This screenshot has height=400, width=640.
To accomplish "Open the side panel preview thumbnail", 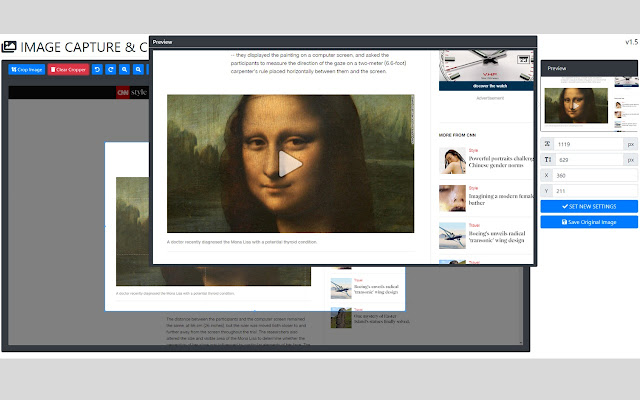I will (x=589, y=104).
